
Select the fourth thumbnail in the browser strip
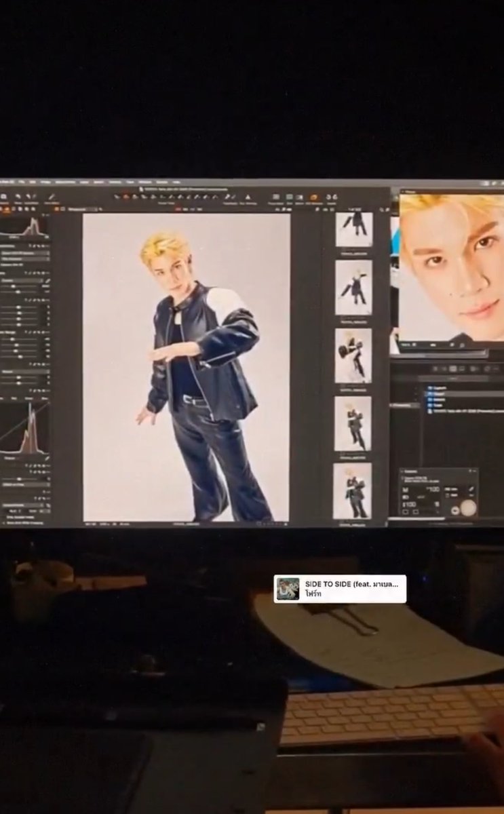click(353, 423)
